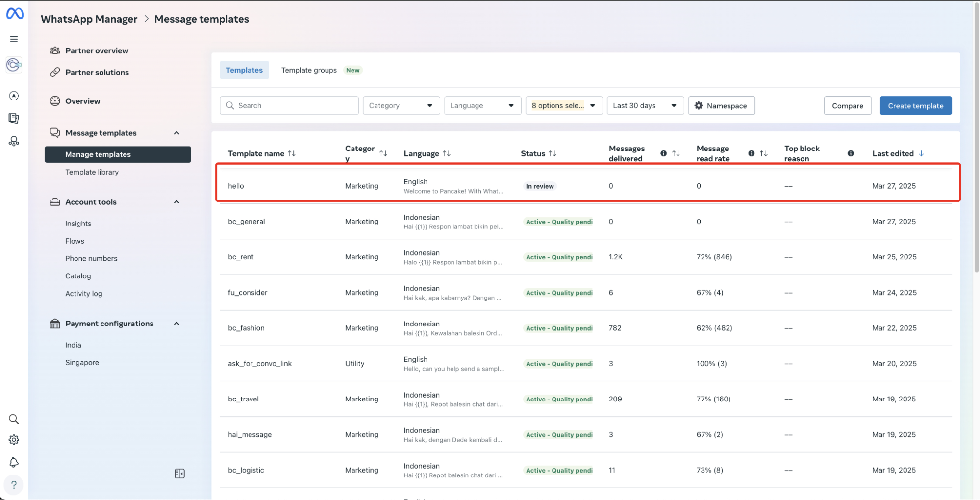The width and height of the screenshot is (980, 500).
Task: Click Top block reason info icon
Action: 851,153
